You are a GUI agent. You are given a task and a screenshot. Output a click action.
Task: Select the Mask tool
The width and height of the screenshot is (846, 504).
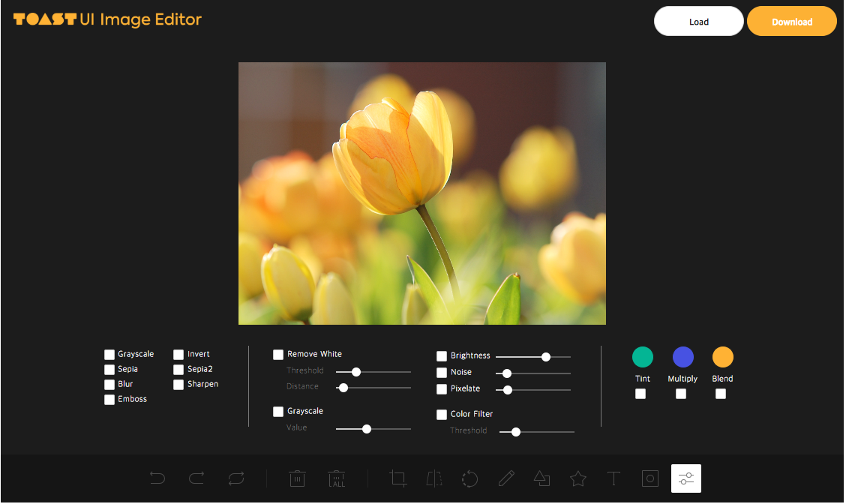point(649,478)
